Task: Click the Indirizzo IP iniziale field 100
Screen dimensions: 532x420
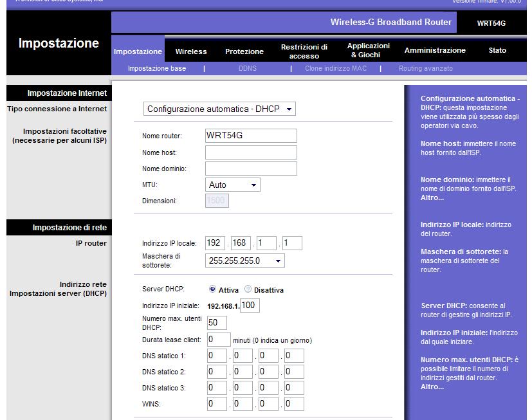Action: pos(250,306)
